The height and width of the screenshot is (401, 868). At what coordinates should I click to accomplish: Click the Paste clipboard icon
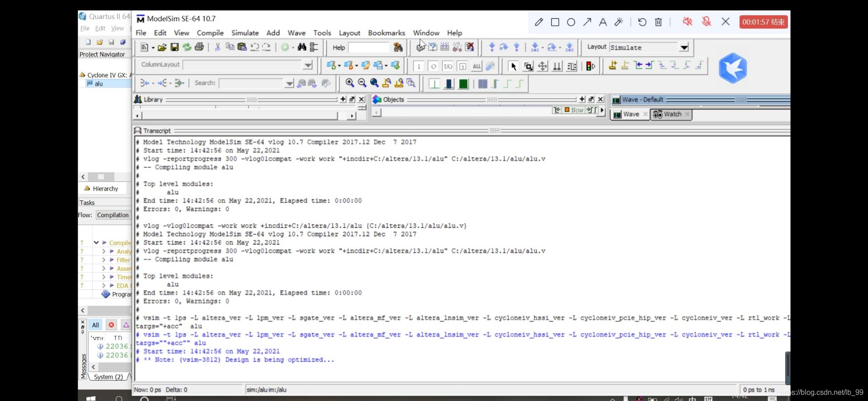[242, 47]
